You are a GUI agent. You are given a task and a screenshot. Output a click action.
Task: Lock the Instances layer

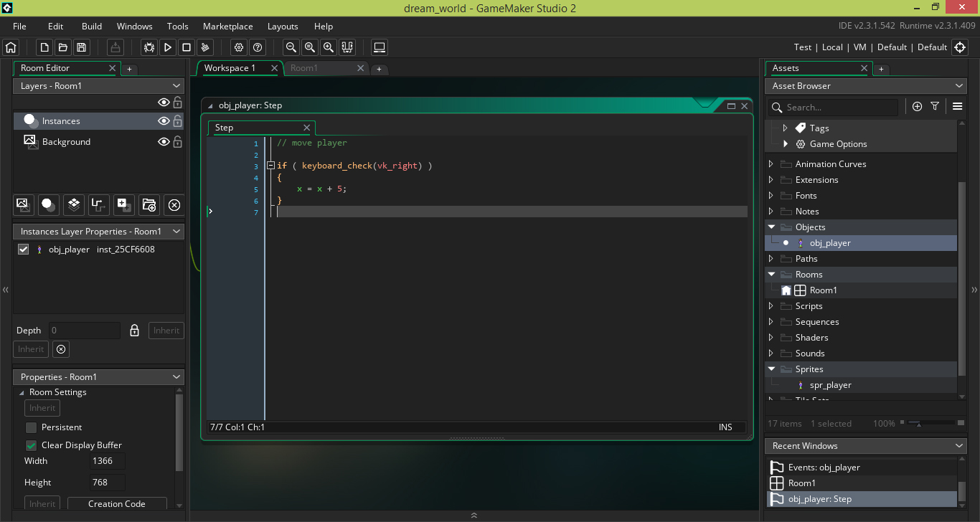pos(177,121)
